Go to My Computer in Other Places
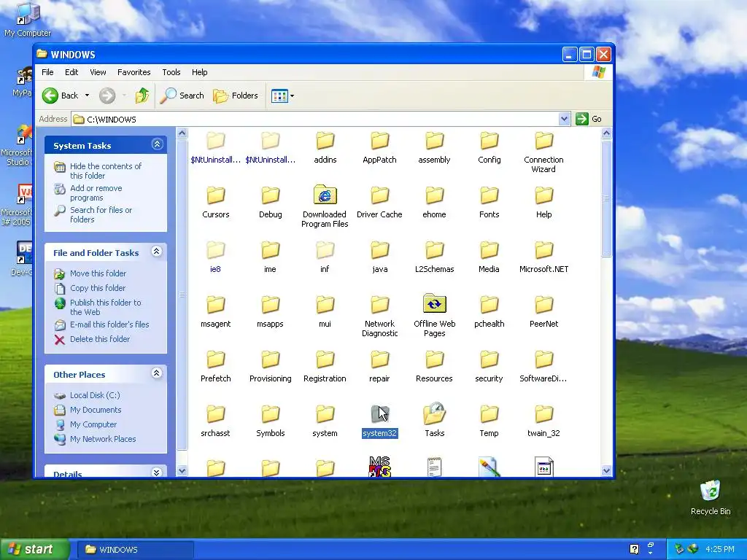 pyautogui.click(x=93, y=424)
